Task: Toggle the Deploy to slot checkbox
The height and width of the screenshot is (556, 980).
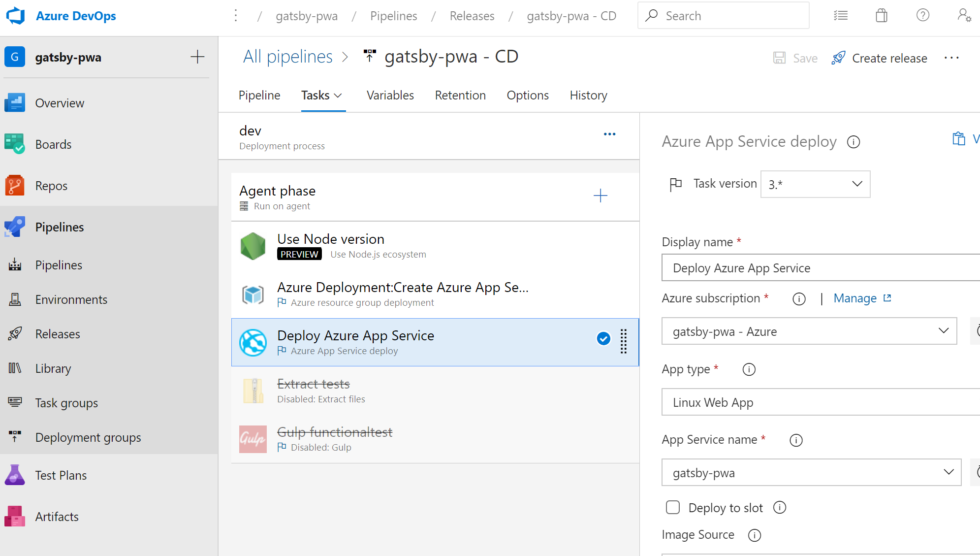Action: [672, 508]
